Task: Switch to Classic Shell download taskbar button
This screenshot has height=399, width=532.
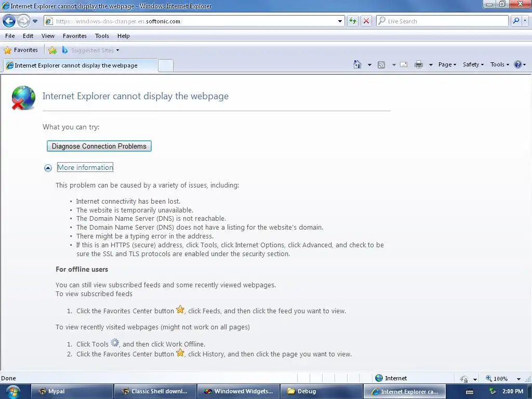Action: click(155, 391)
